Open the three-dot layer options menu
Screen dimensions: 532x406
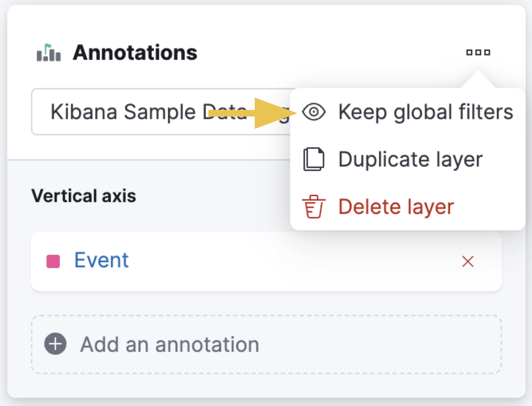click(x=478, y=52)
